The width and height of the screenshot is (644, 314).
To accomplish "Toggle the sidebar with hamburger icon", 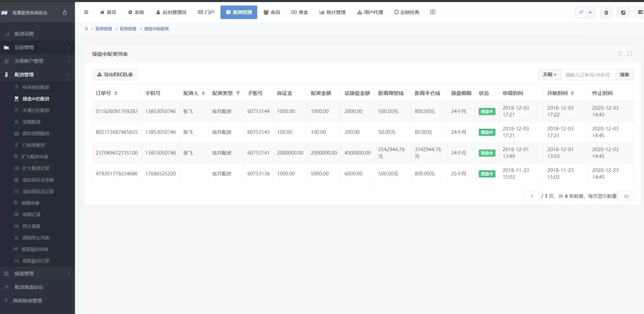I will pyautogui.click(x=86, y=12).
